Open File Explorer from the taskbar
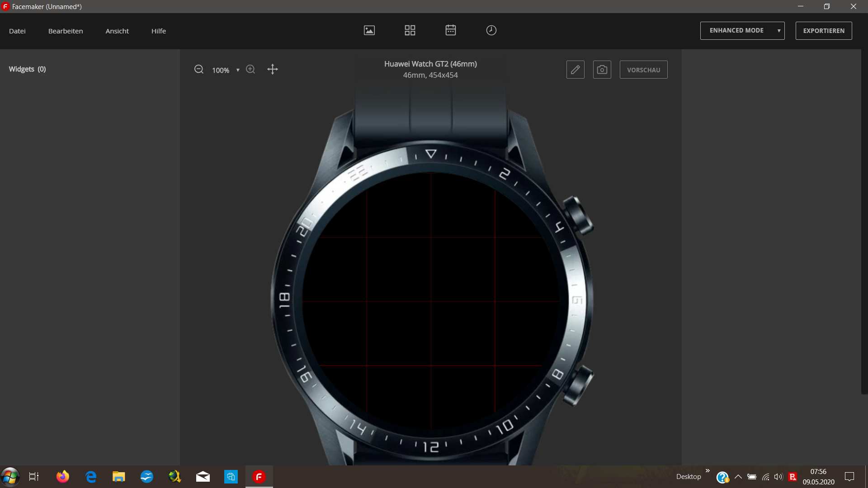The width and height of the screenshot is (868, 488). point(119,477)
